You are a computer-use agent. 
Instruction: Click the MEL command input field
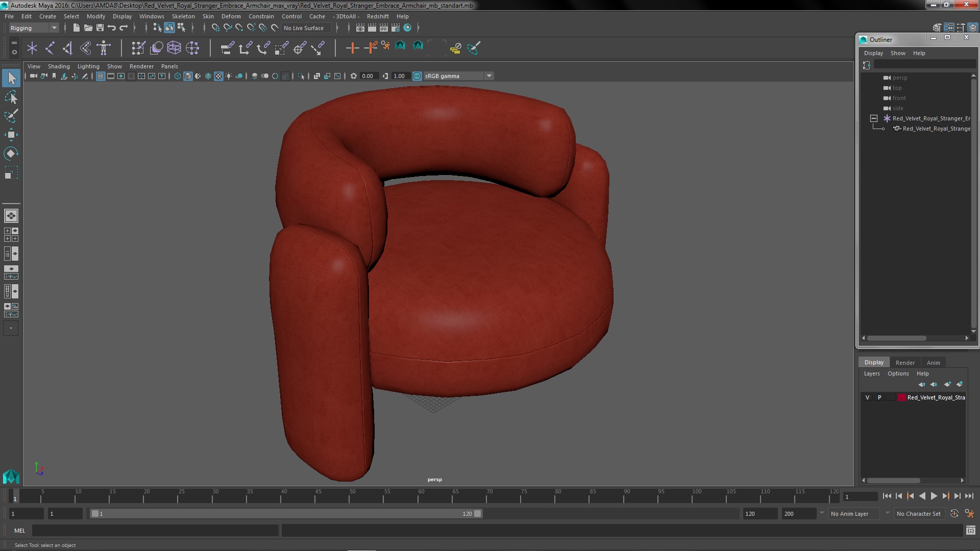tap(155, 531)
